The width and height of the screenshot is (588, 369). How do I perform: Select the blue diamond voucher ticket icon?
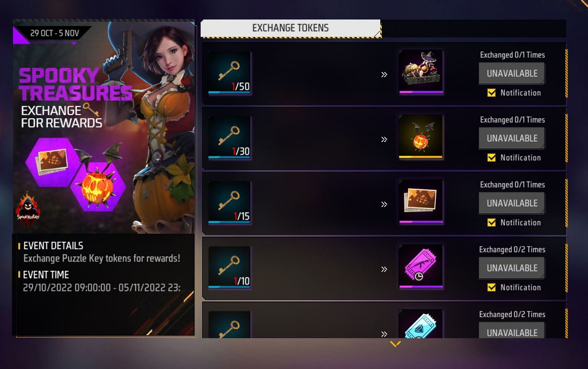click(x=421, y=324)
